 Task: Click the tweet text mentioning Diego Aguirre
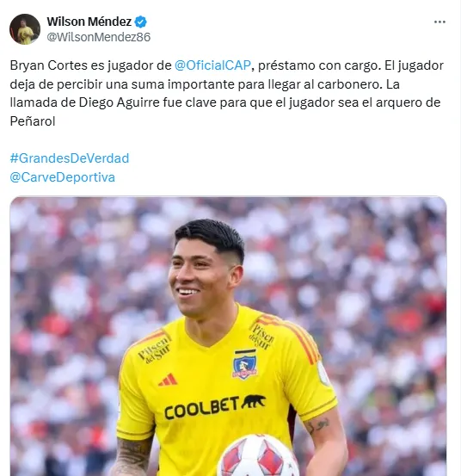pos(120,102)
